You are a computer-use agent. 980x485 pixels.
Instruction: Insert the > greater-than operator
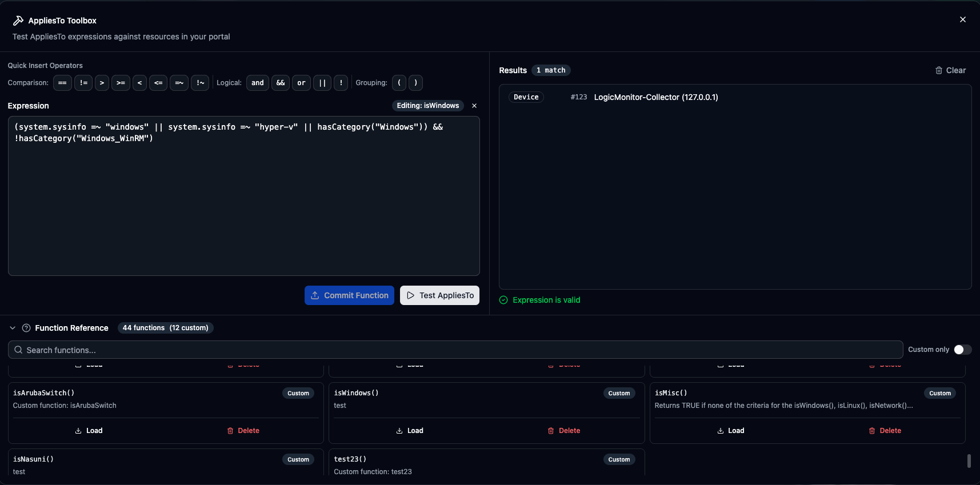102,83
